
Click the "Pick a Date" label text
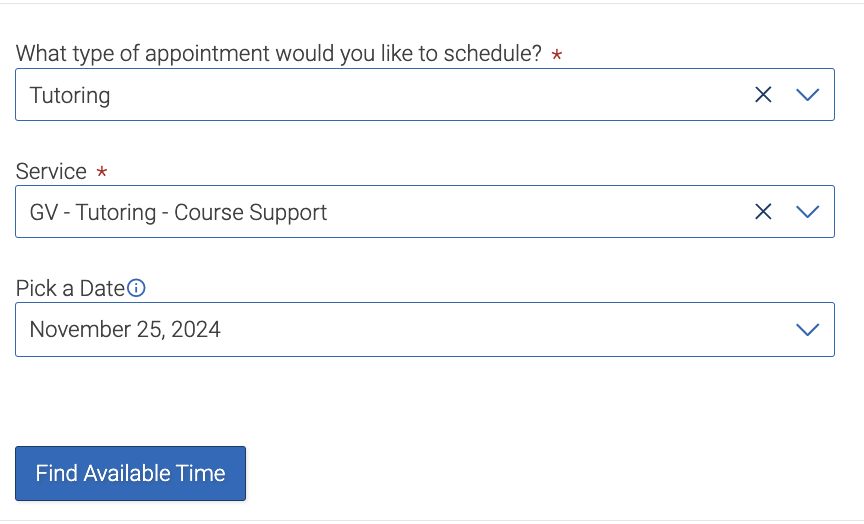(x=70, y=289)
